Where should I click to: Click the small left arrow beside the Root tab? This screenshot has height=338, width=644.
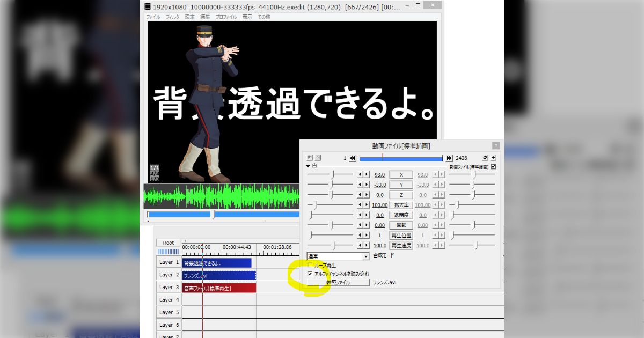[x=184, y=240]
